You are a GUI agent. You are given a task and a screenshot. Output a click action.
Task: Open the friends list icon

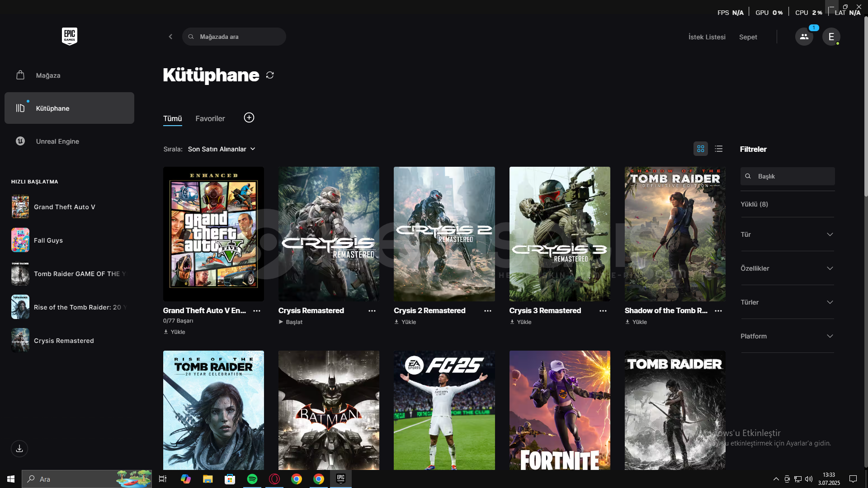[x=804, y=37]
